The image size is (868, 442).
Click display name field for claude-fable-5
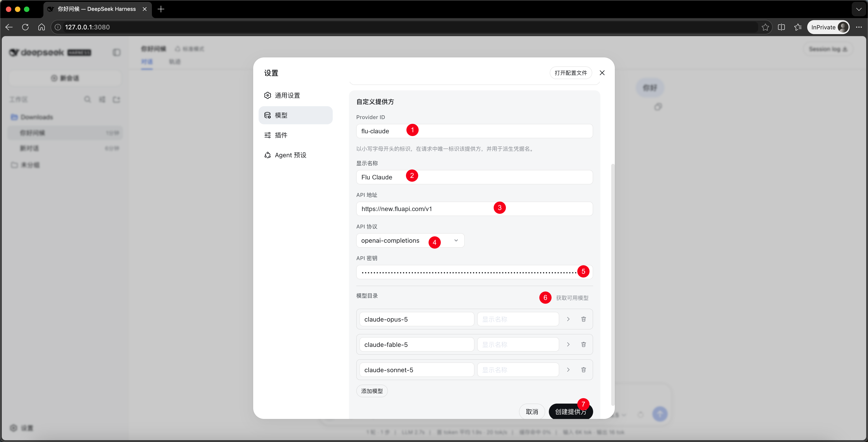tap(518, 344)
